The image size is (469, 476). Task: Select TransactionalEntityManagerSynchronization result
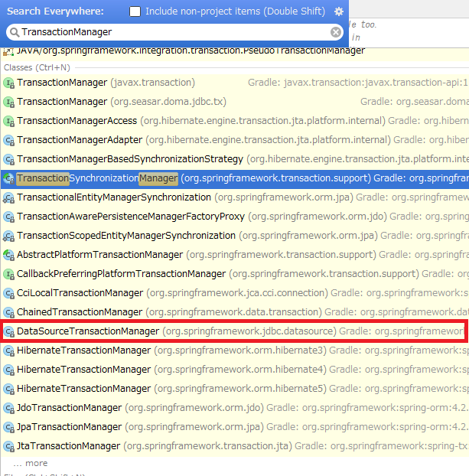pos(235,197)
